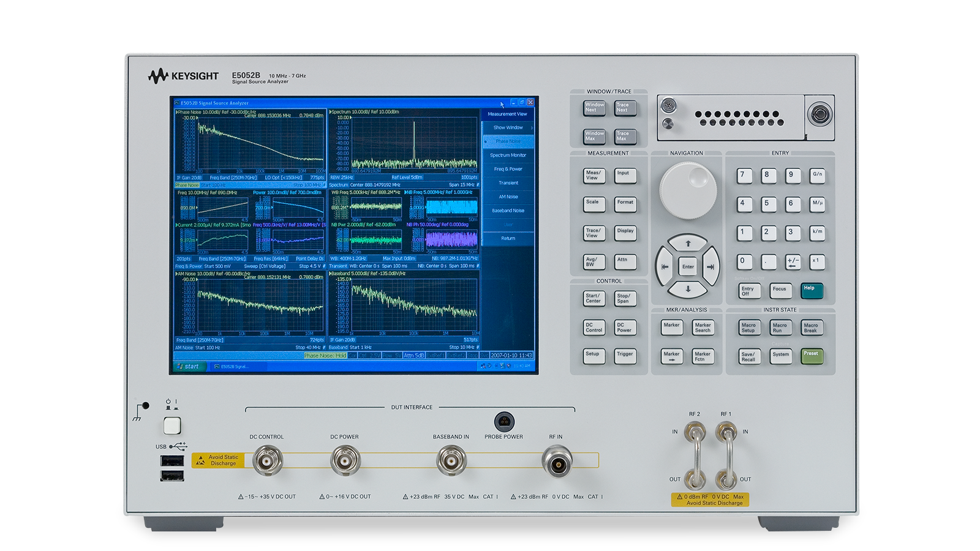The image size is (980, 551).
Task: Select Baseband Noise from Measurement View menu
Action: pyautogui.click(x=508, y=210)
